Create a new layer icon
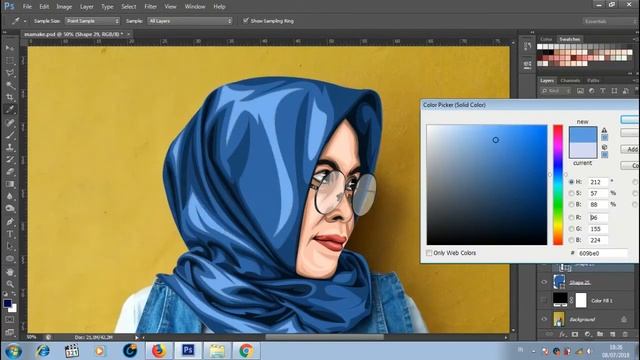640x360 pixels. pos(612,334)
